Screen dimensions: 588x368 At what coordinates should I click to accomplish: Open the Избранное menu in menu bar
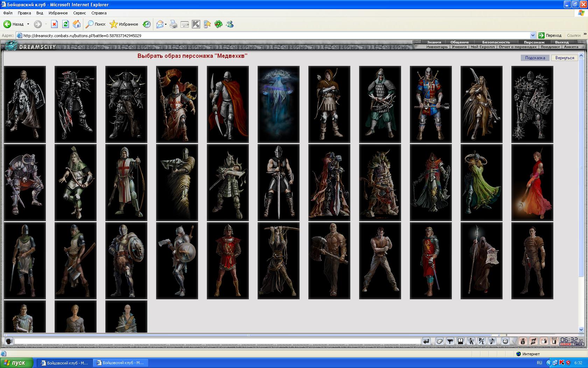pos(58,13)
